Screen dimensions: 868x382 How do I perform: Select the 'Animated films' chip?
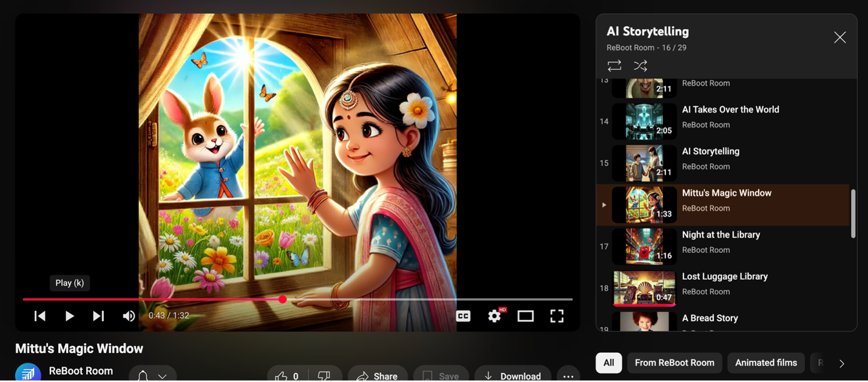(765, 363)
